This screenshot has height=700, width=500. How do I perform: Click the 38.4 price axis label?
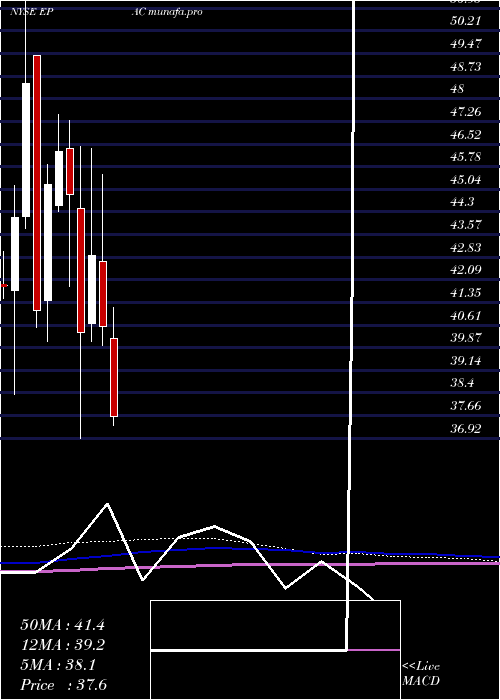click(462, 383)
